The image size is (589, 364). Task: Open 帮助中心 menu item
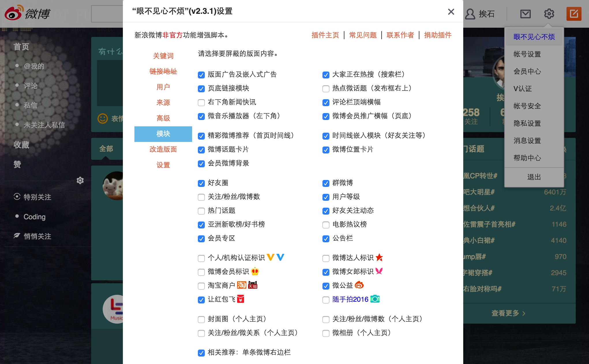(x=534, y=158)
